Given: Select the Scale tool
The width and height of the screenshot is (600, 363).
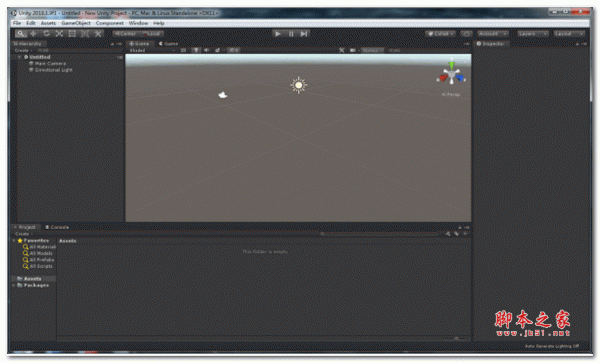Looking at the screenshot, I should pyautogui.click(x=59, y=34).
